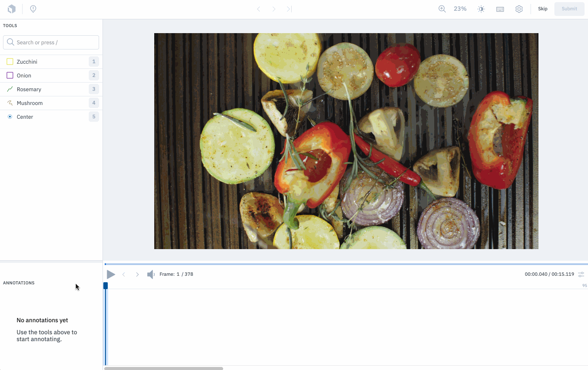The height and width of the screenshot is (370, 588).
Task: Go to the next asset arrow
Action: 274,9
